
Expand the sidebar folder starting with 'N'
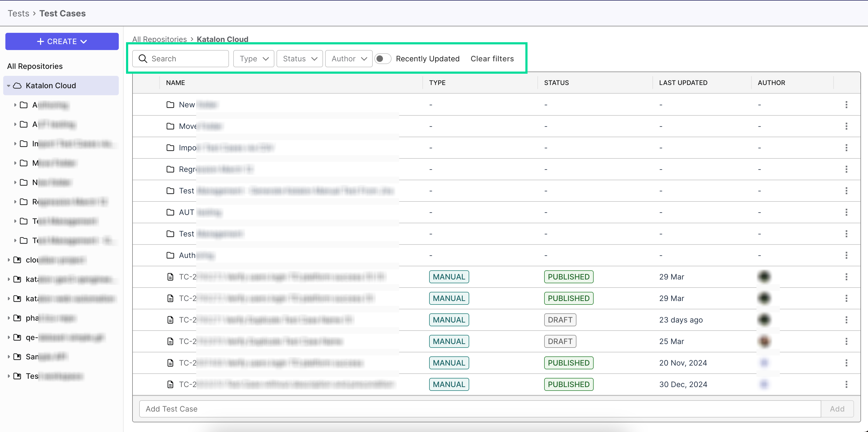pyautogui.click(x=15, y=182)
